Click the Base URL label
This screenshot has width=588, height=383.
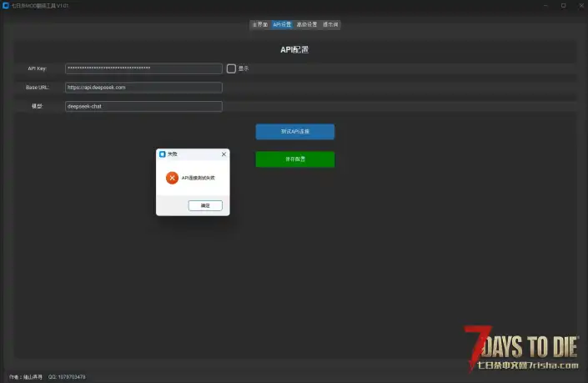(38, 88)
